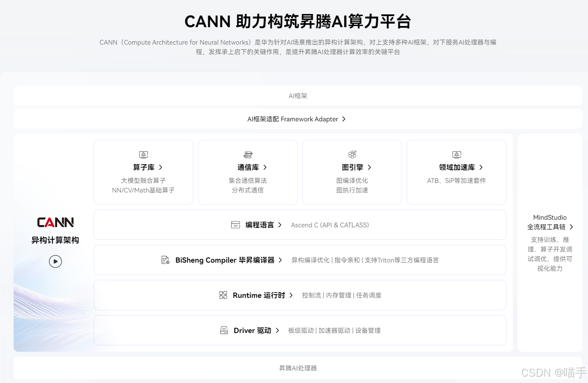Expand the 算子库 chevron arrow
This screenshot has height=383, width=588.
coord(160,167)
